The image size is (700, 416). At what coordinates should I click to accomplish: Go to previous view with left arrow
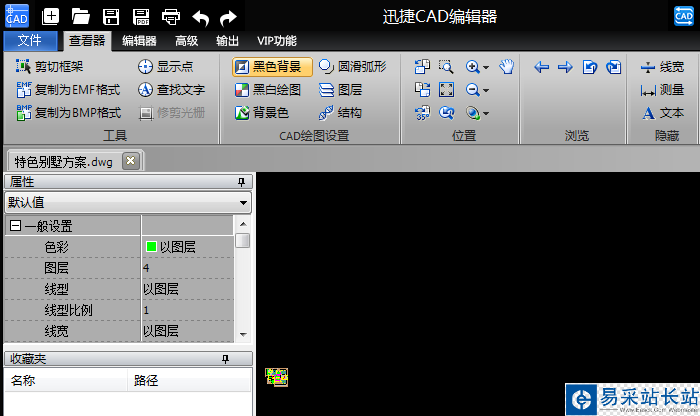pyautogui.click(x=542, y=67)
